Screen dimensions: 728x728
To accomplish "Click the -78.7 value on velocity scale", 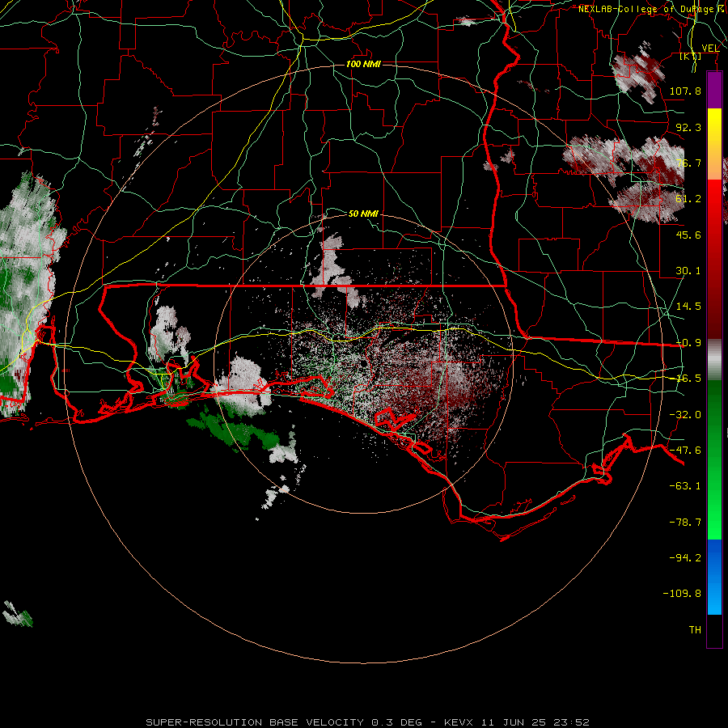I will pyautogui.click(x=685, y=523).
